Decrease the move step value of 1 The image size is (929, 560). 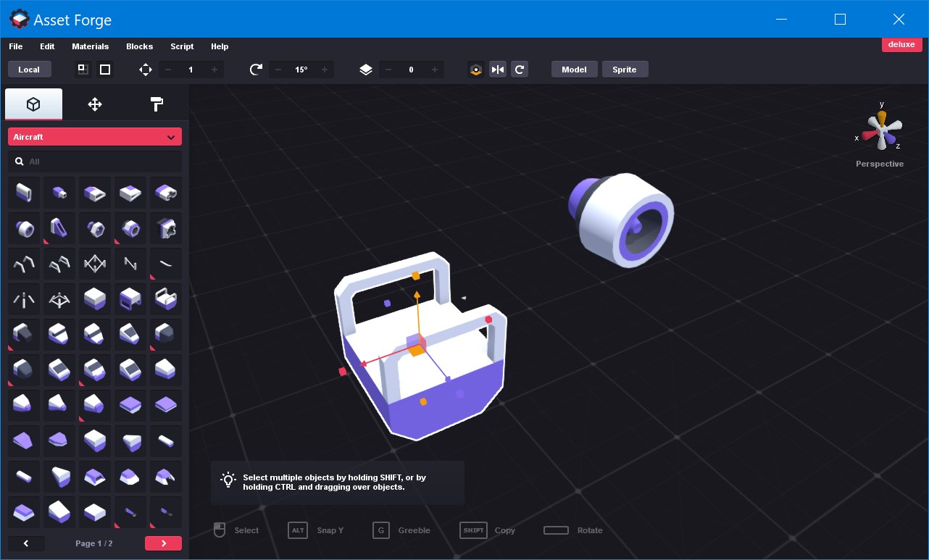(x=168, y=70)
